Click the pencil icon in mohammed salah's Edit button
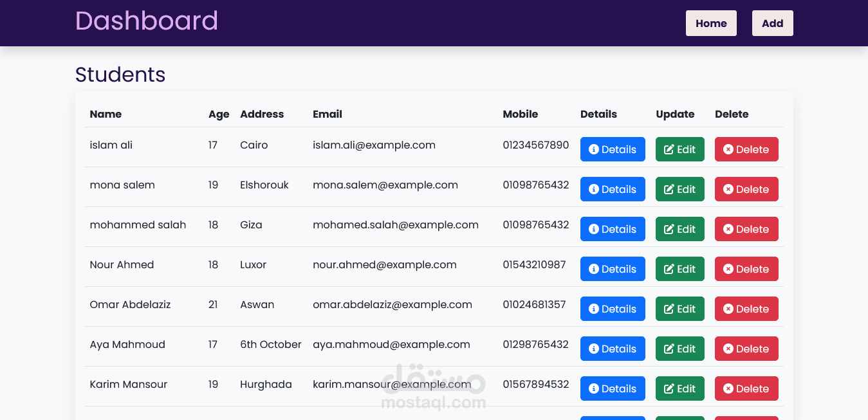The image size is (868, 420). point(669,229)
